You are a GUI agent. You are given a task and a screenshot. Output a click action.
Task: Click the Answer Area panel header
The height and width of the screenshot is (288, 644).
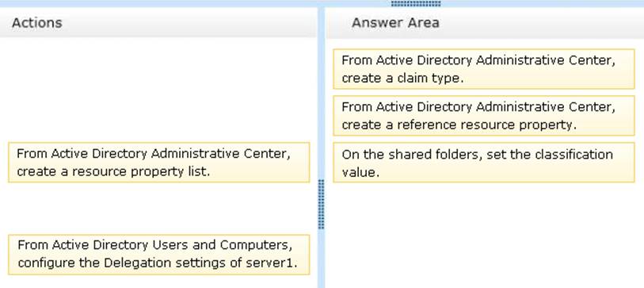(x=485, y=23)
